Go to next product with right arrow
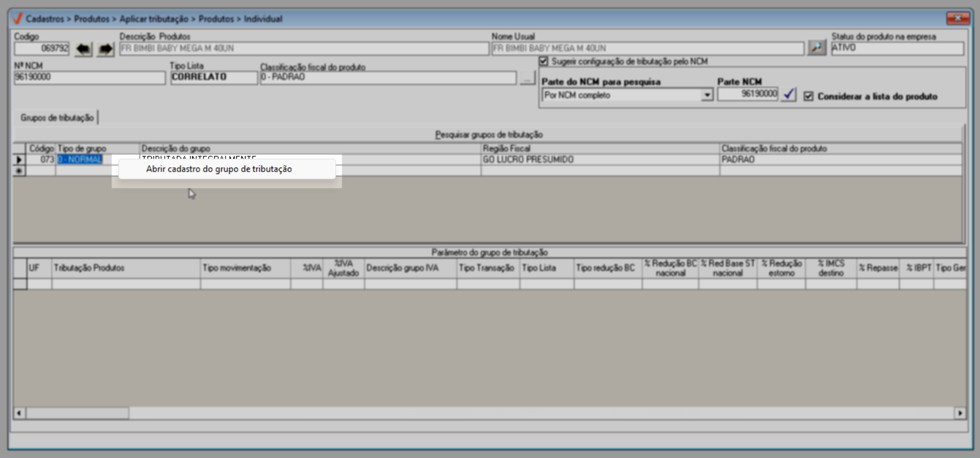The width and height of the screenshot is (980, 458). 106,49
